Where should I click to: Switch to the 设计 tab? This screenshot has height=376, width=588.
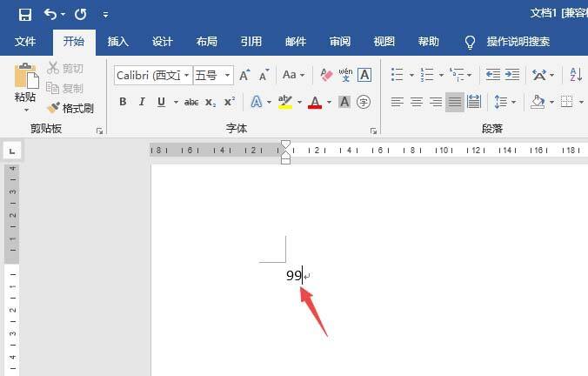(162, 41)
